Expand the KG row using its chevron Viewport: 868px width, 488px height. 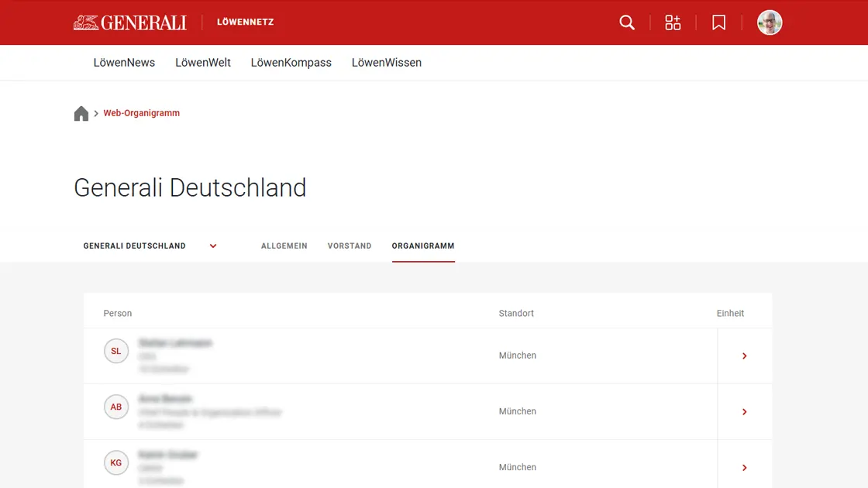click(744, 467)
